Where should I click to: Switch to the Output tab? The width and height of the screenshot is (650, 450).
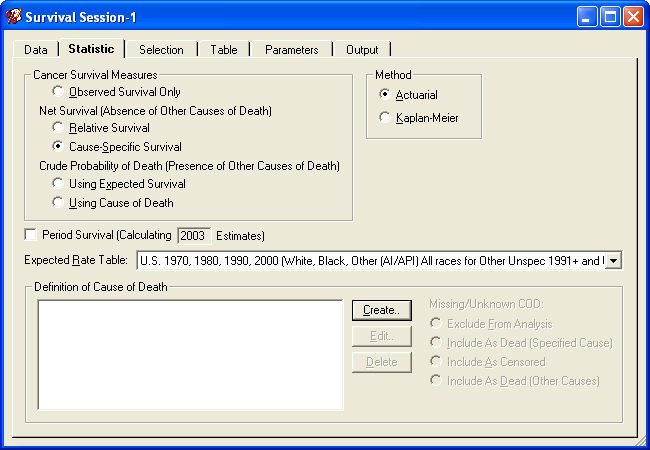(x=362, y=49)
